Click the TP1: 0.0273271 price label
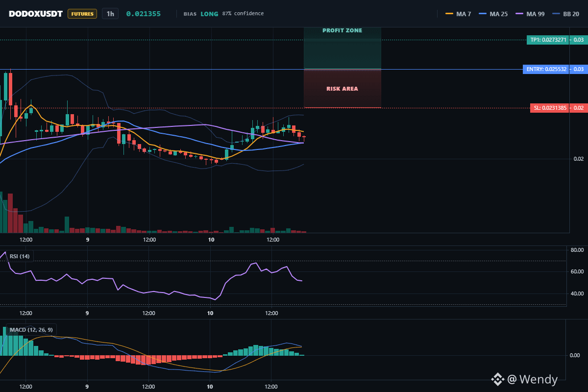Image resolution: width=588 pixels, height=392 pixels. click(x=548, y=40)
